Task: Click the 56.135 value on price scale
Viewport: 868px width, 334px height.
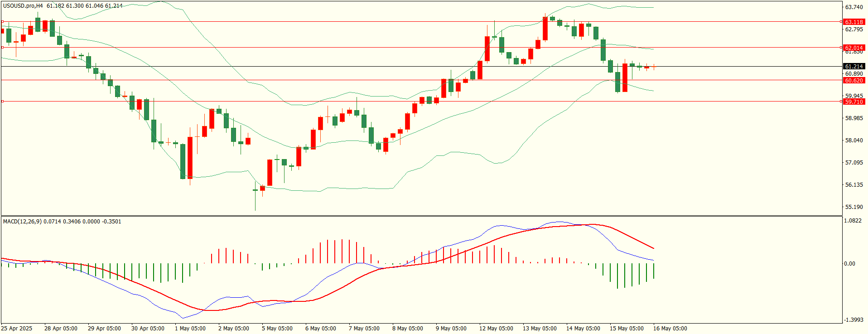Action: click(854, 185)
